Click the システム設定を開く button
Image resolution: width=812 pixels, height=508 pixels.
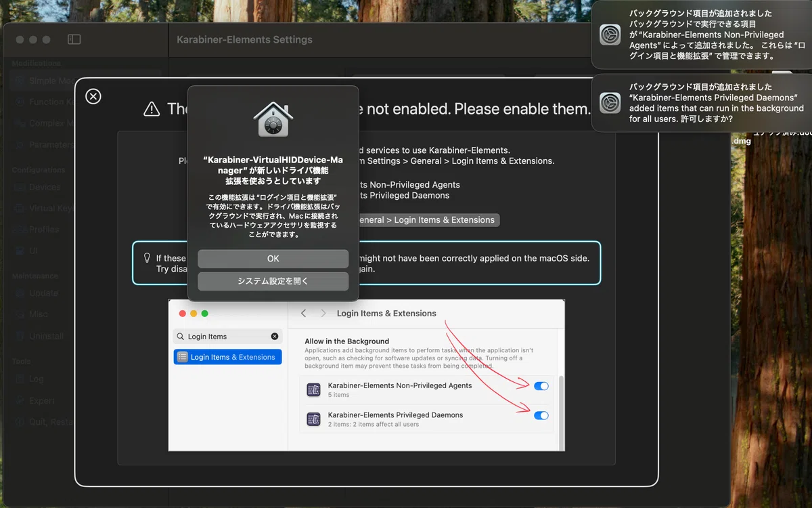tap(273, 281)
